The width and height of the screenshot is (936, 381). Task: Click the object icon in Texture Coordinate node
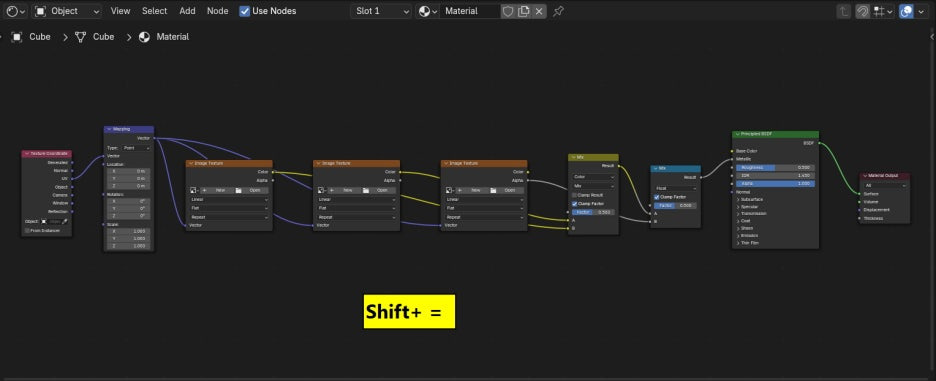(x=44, y=222)
